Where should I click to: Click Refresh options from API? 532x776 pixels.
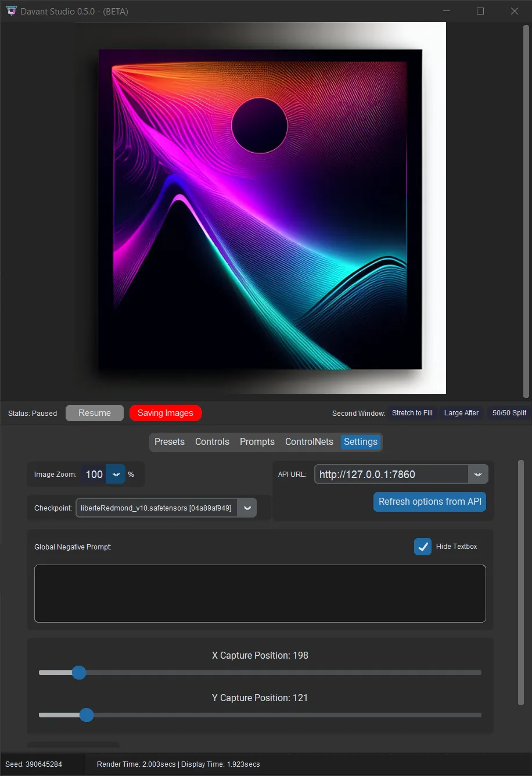[x=429, y=502]
